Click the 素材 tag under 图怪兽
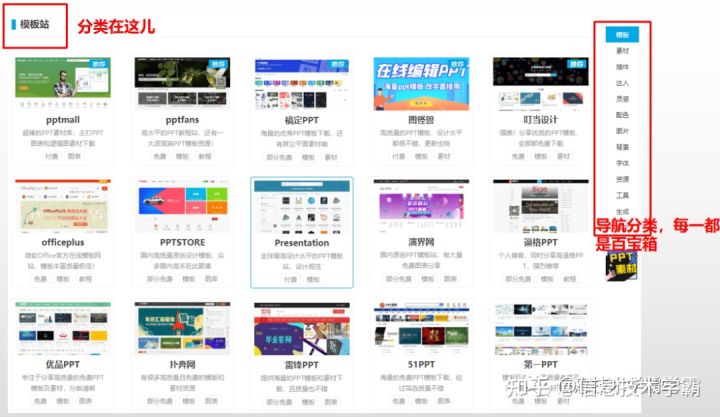The image size is (720, 417). [x=444, y=157]
